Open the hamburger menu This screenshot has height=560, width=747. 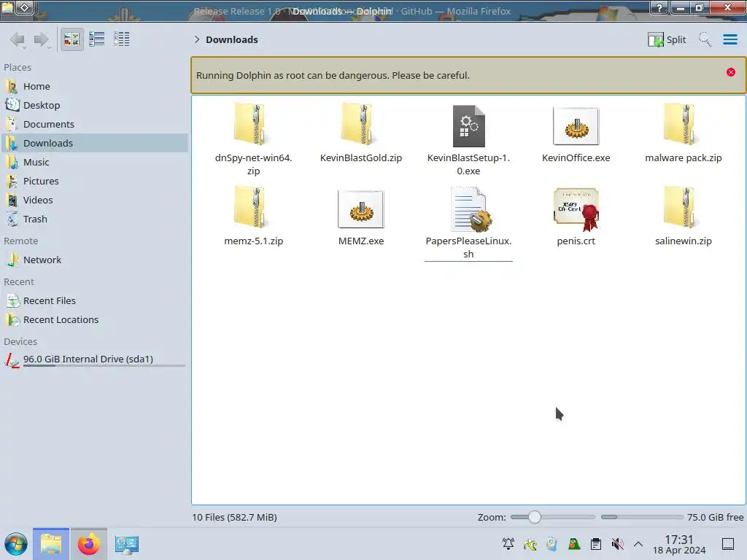(729, 39)
